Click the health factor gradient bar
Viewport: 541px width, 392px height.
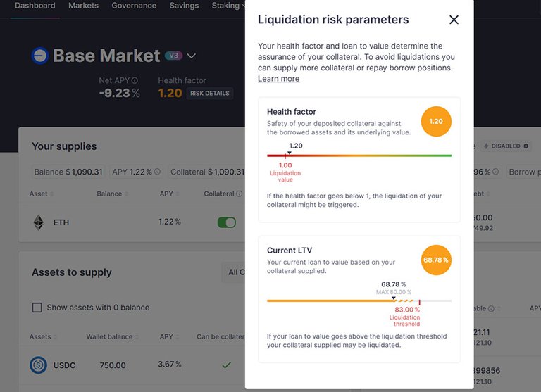coord(359,156)
